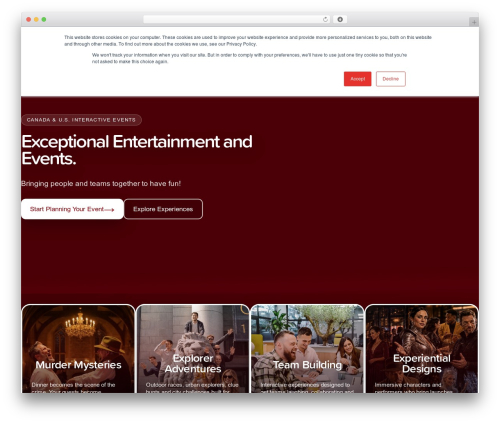The height and width of the screenshot is (423, 500).
Task: Decline the cookie notice
Action: (x=391, y=79)
